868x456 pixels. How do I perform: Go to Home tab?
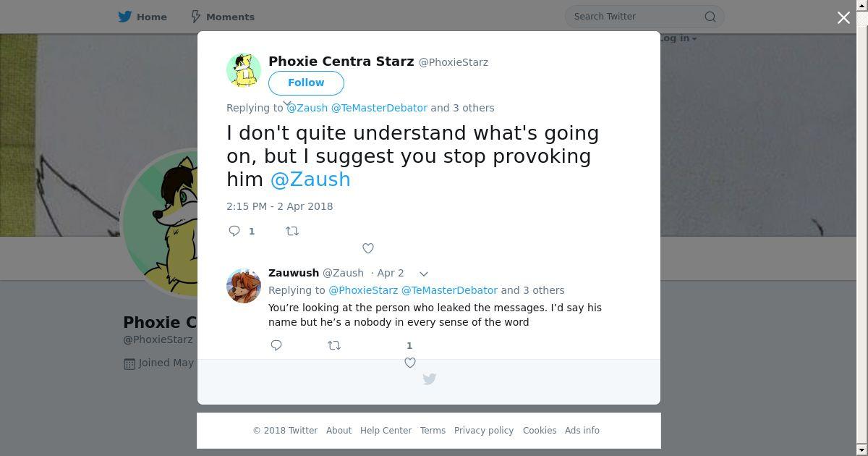point(143,17)
